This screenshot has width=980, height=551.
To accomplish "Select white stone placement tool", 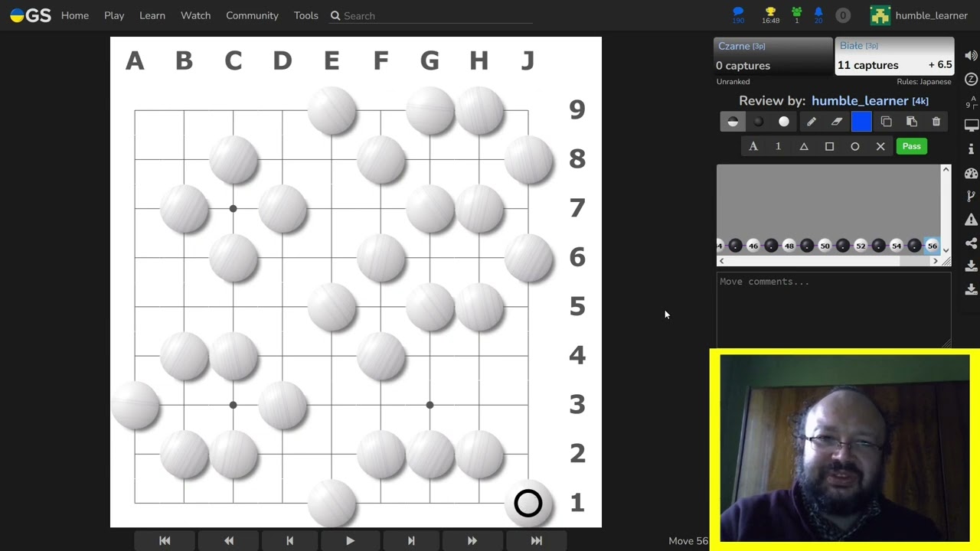I will tap(784, 122).
